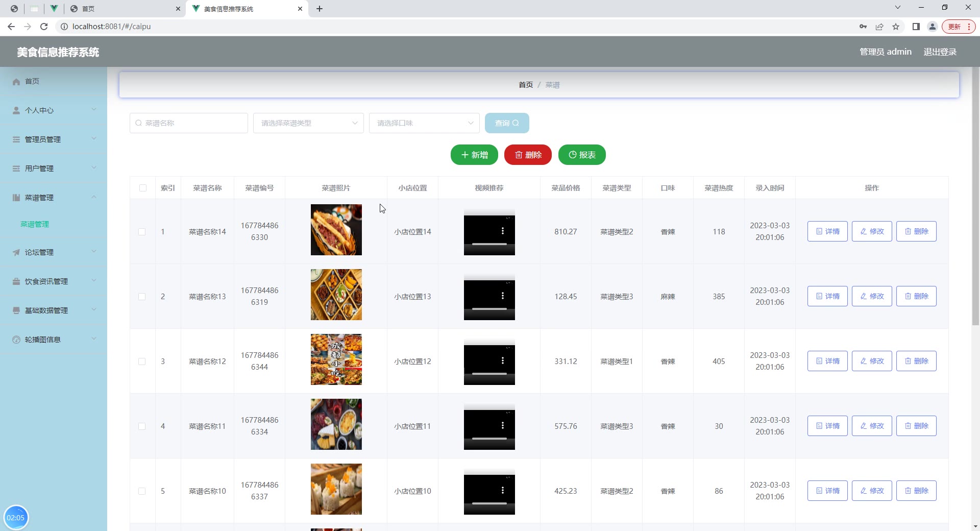The height and width of the screenshot is (531, 980).
Task: Tick the checkbox for row 菜谱名称14
Action: click(x=142, y=232)
